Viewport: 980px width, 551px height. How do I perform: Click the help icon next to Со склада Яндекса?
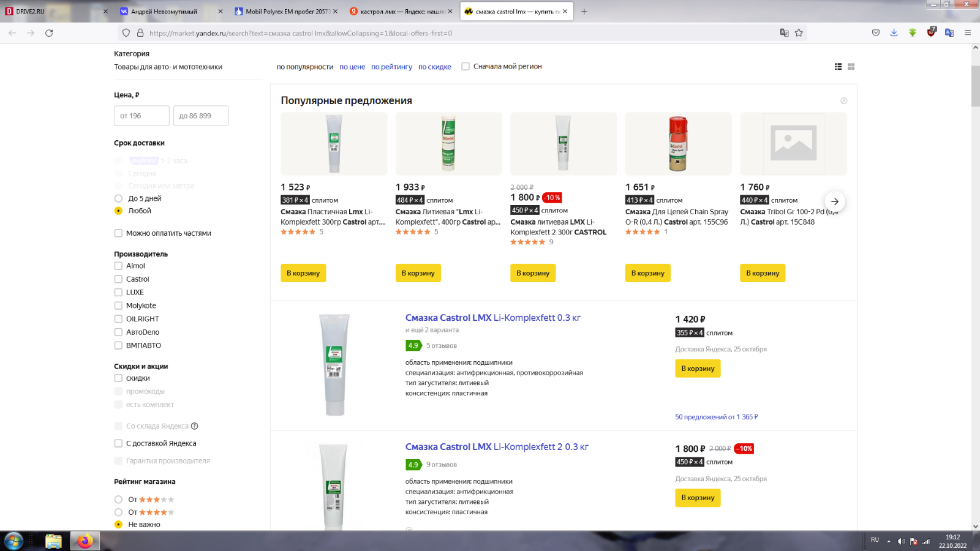tap(195, 426)
